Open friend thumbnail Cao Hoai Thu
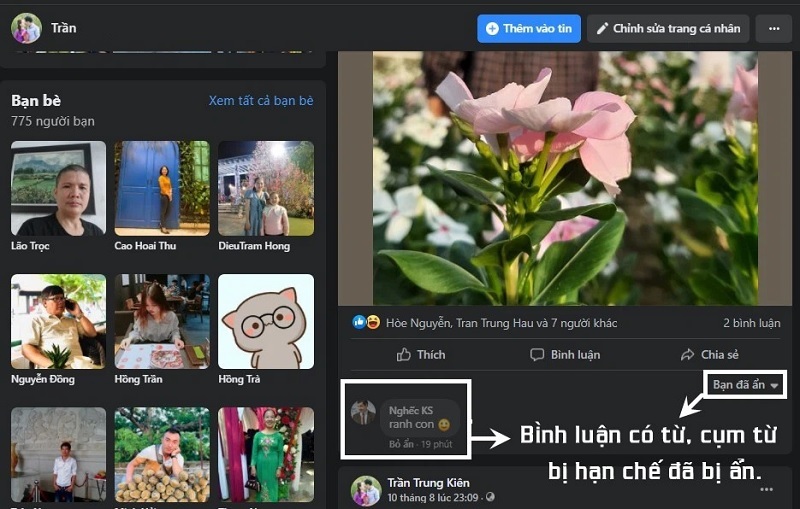 [x=162, y=188]
